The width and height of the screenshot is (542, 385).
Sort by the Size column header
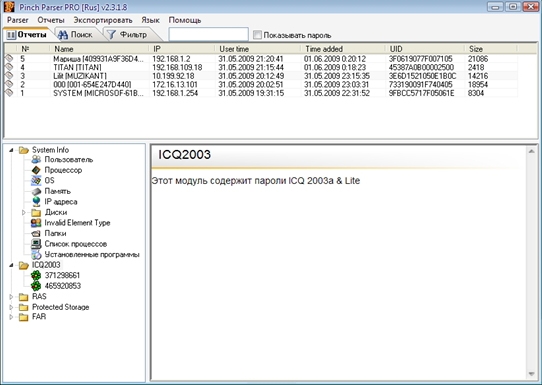491,49
